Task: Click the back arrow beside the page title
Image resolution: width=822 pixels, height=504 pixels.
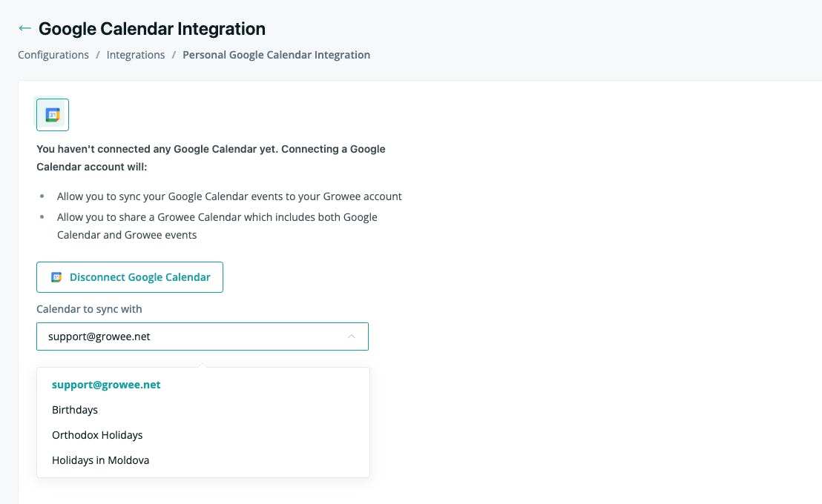Action: point(24,28)
